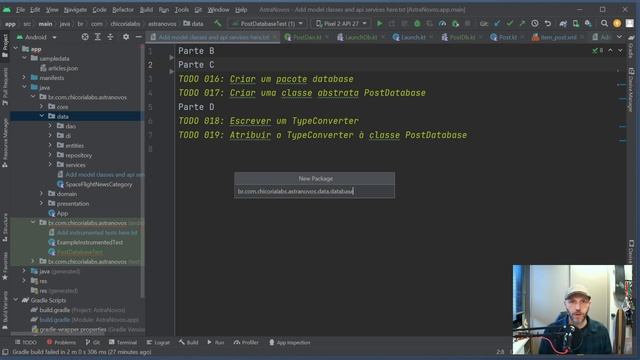640x360 pixels.
Task: Open the Build Variants side tab
Action: pos(5,310)
